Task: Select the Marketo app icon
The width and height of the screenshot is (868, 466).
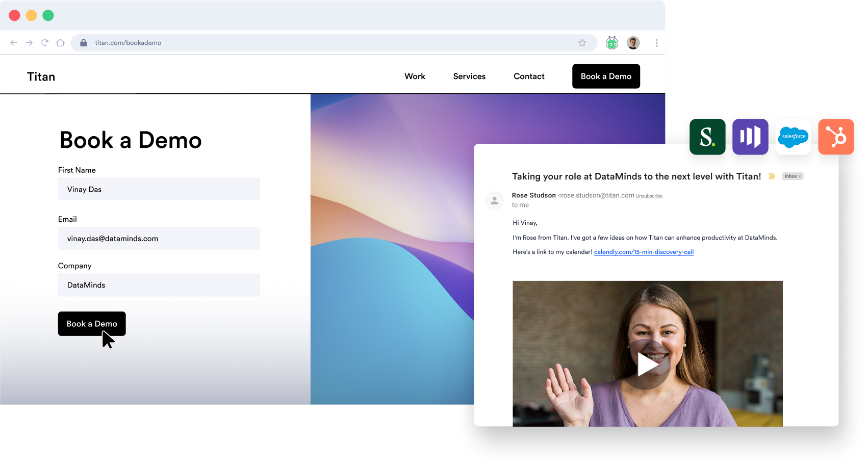Action: [x=750, y=136]
